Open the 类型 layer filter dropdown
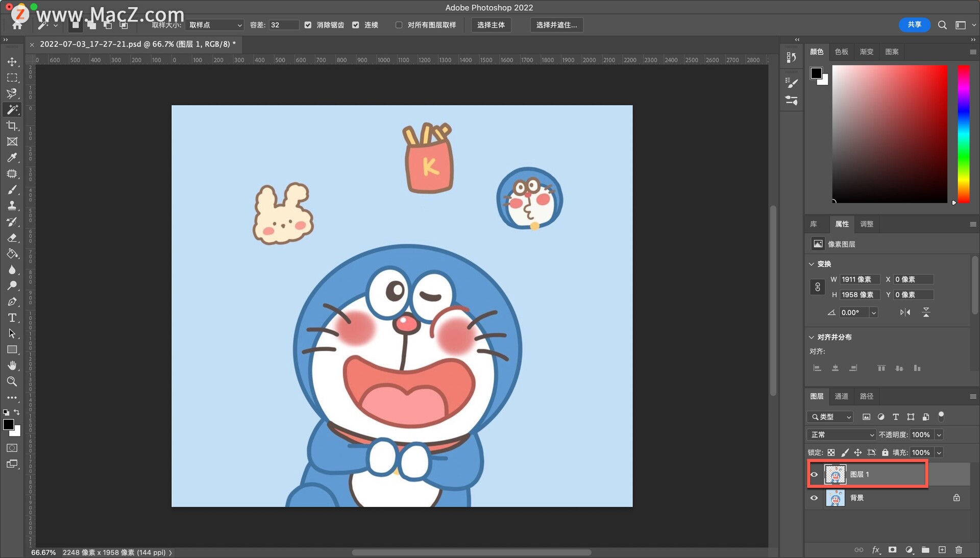 (x=830, y=417)
